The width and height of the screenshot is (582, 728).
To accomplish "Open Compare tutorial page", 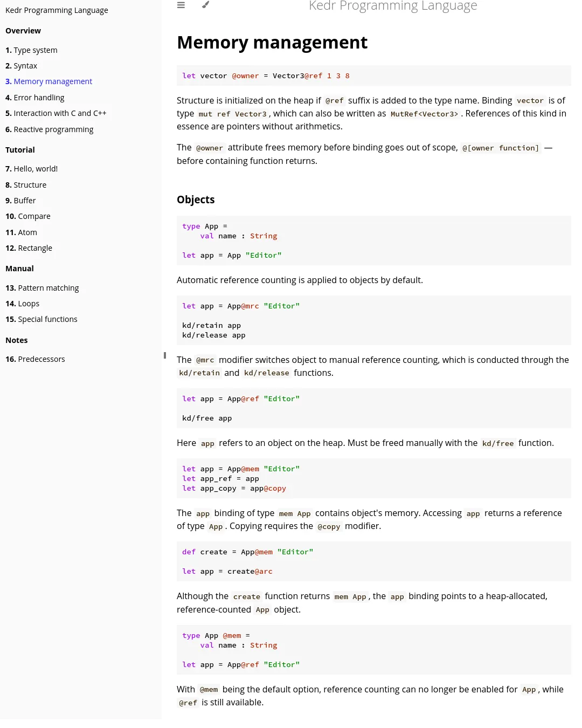I will click(x=28, y=216).
